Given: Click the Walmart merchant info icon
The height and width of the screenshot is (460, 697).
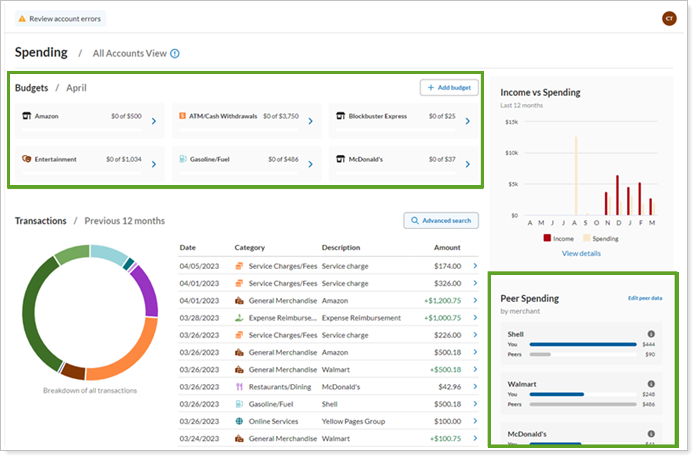Looking at the screenshot, I should pos(651,382).
